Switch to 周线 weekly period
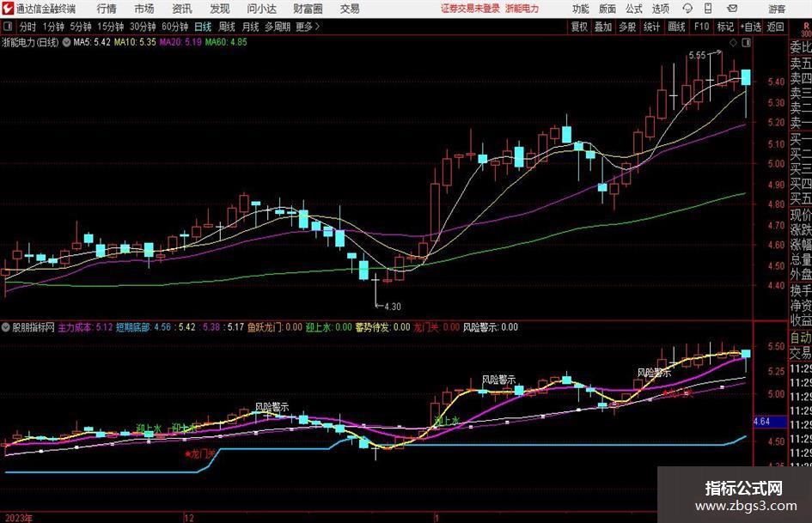 pos(227,27)
